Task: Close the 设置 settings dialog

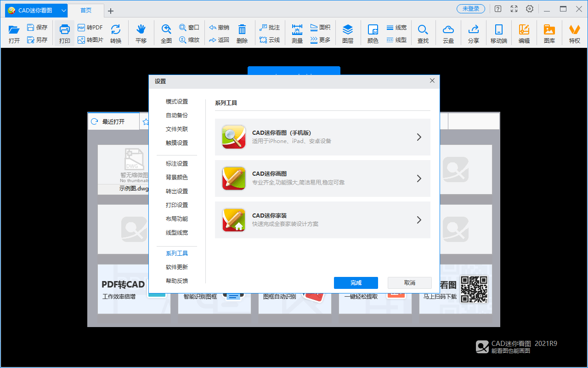Action: click(x=432, y=80)
